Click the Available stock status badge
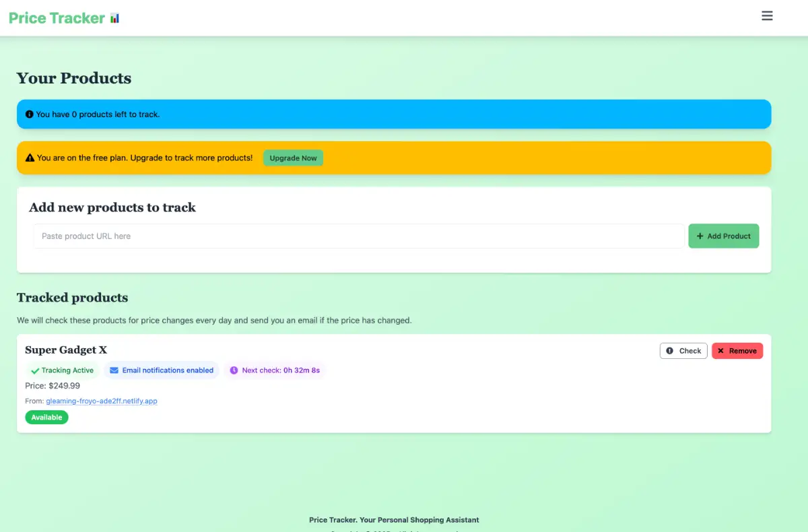Screen dimensions: 808x532 click(x=46, y=417)
